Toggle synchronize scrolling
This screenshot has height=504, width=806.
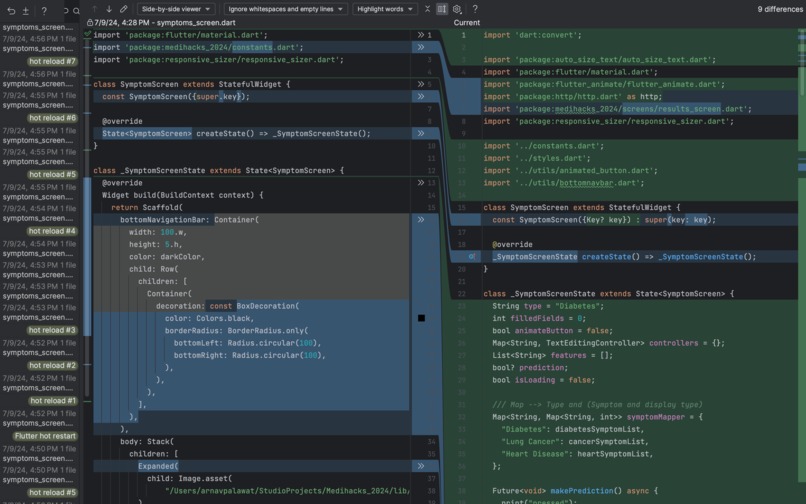[x=442, y=9]
